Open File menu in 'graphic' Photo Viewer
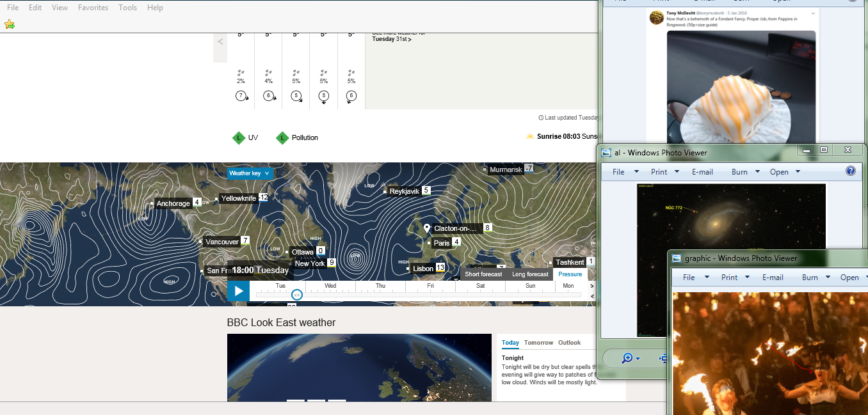 (x=689, y=278)
